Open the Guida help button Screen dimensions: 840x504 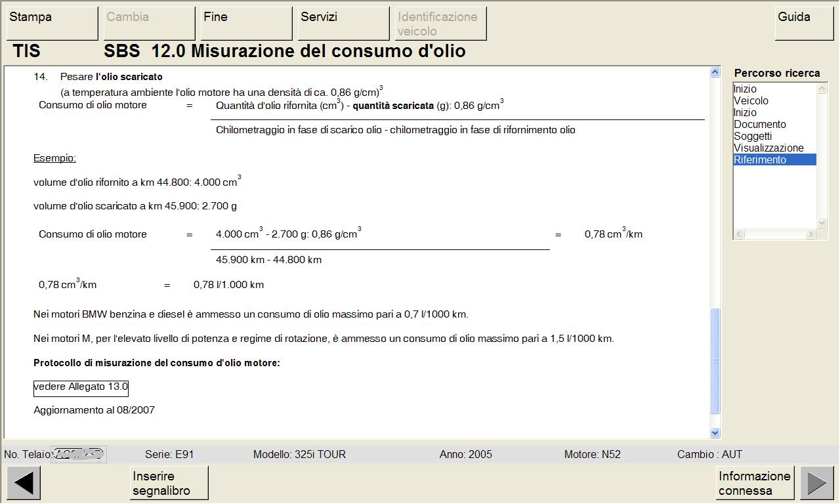804,24
